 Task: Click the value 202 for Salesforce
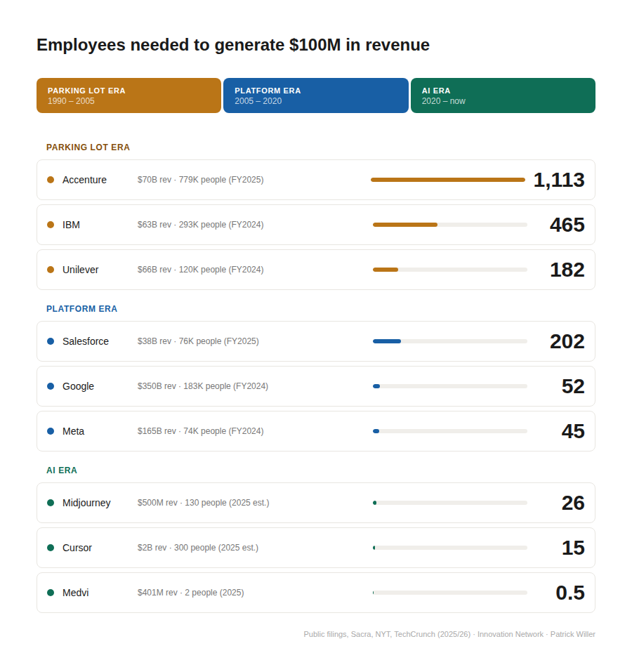[x=567, y=341]
